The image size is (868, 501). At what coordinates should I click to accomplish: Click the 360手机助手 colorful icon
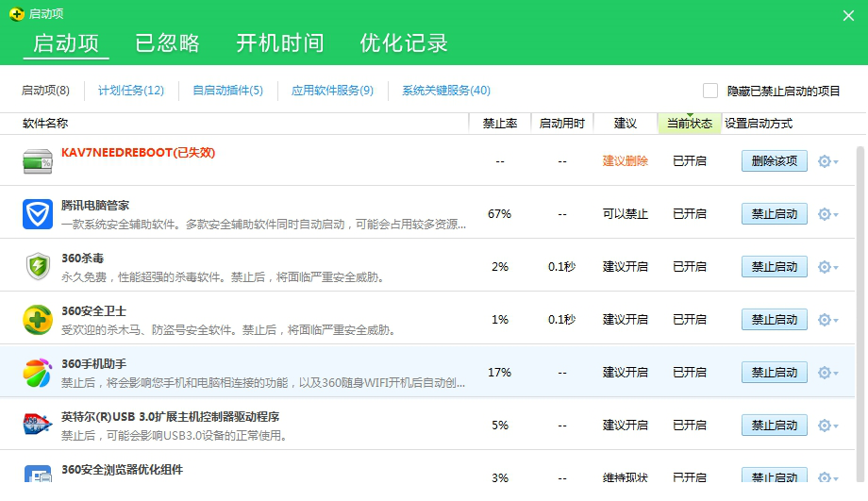(38, 373)
